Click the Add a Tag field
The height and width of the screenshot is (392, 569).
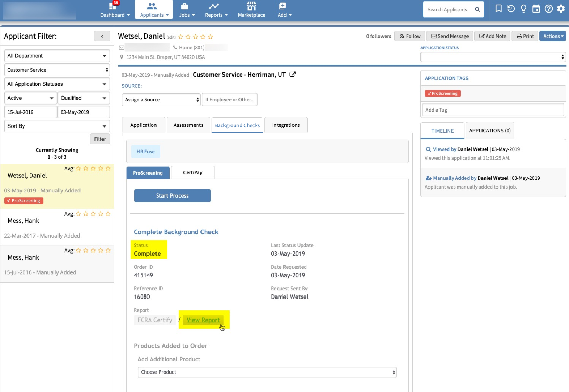point(493,110)
